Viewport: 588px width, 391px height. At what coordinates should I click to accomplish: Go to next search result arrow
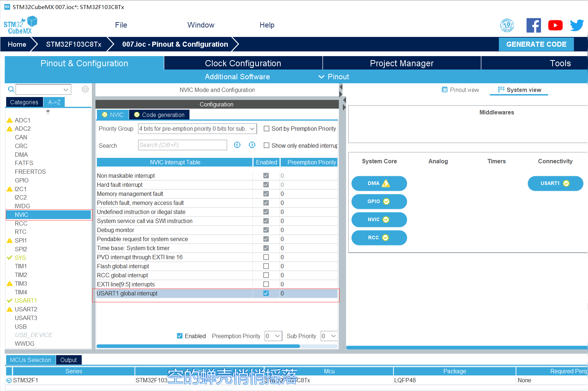click(x=252, y=145)
